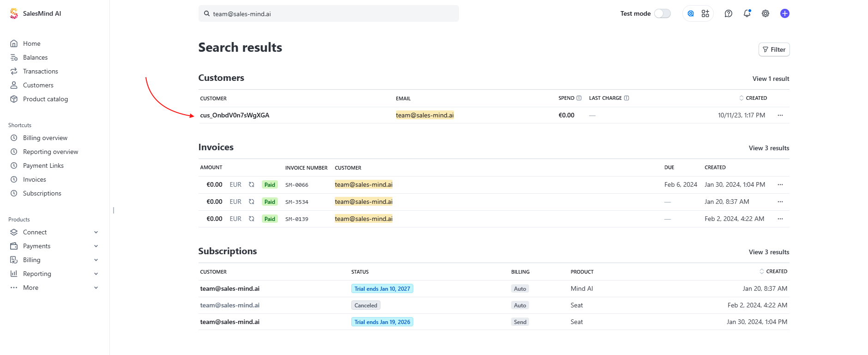
Task: Go to Transactions in sidebar
Action: [40, 71]
